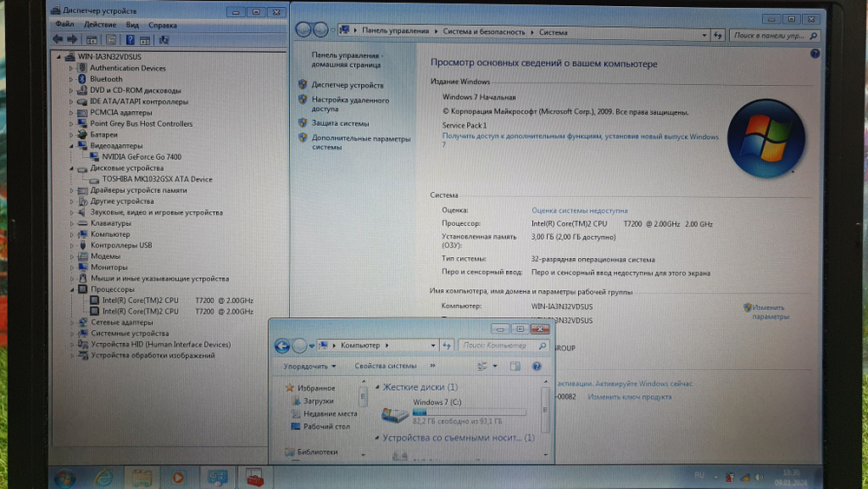
Task: Open the Файл menu in Device Manager
Action: (65, 25)
